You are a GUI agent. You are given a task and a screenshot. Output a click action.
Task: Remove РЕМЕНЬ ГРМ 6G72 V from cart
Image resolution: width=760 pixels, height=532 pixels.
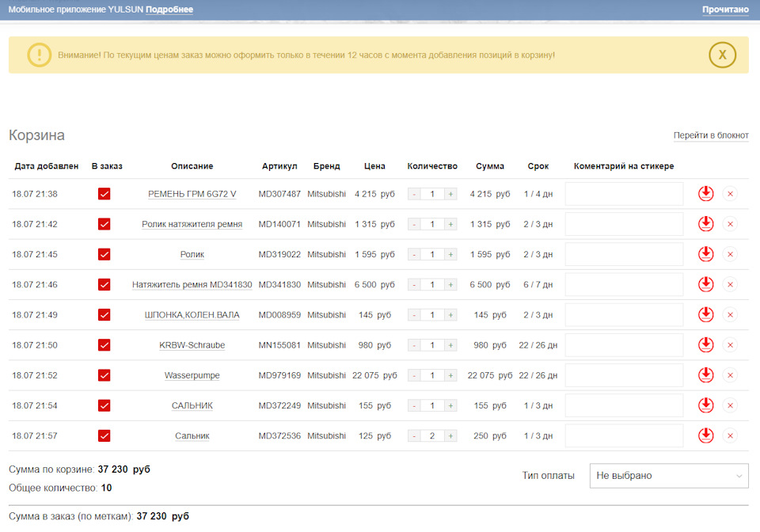pyautogui.click(x=730, y=194)
